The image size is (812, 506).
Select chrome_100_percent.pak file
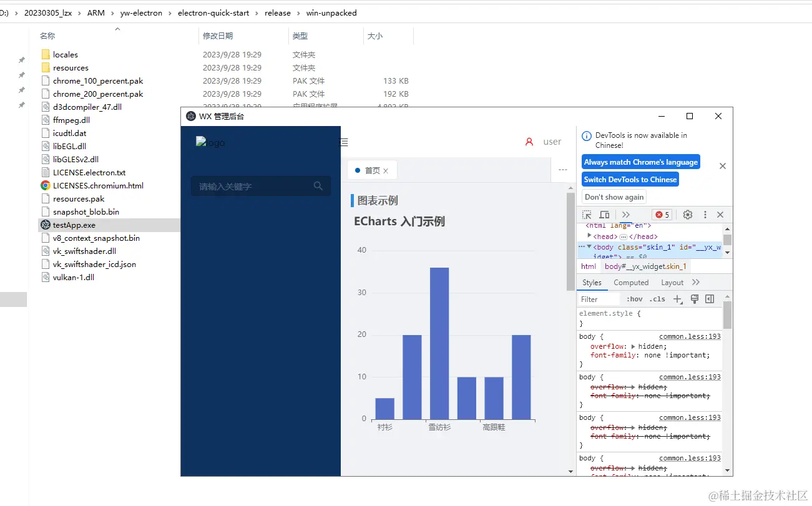(98, 80)
